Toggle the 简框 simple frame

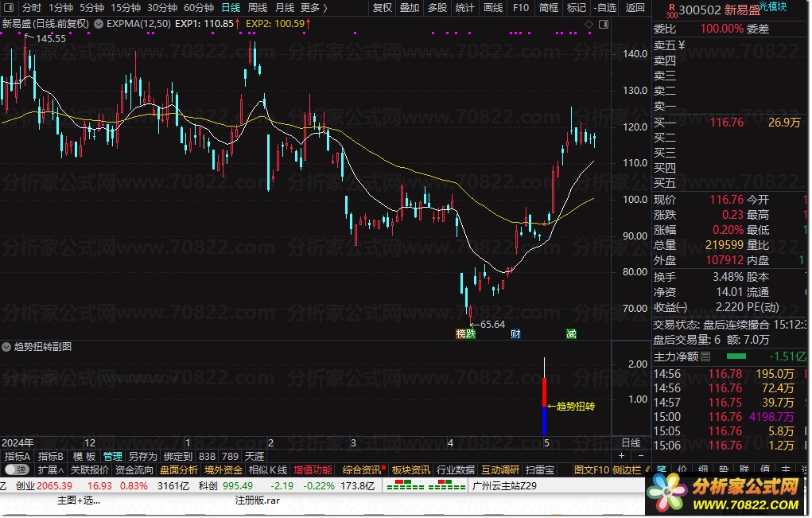pyautogui.click(x=549, y=8)
